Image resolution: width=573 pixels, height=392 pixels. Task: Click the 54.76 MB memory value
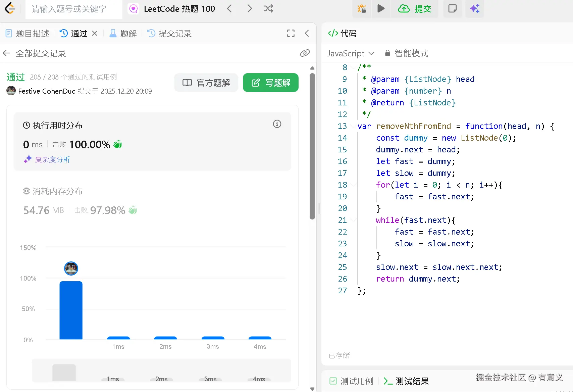tap(44, 210)
